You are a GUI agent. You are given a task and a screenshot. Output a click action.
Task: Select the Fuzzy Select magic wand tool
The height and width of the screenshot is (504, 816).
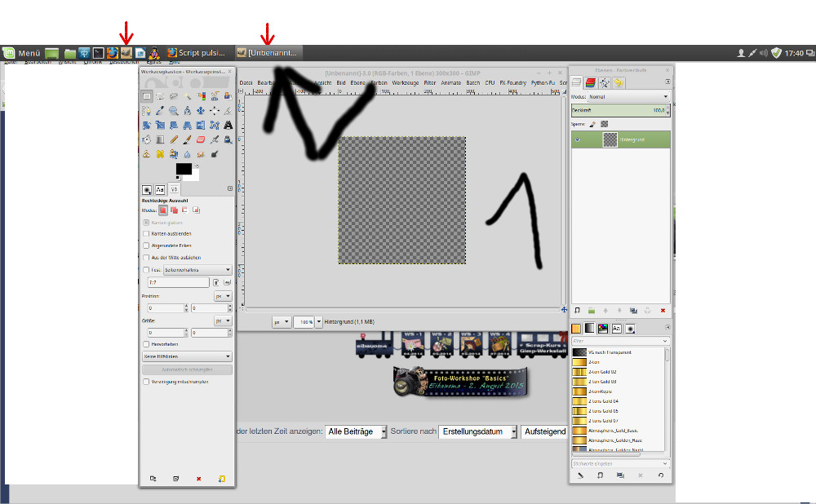click(x=188, y=96)
